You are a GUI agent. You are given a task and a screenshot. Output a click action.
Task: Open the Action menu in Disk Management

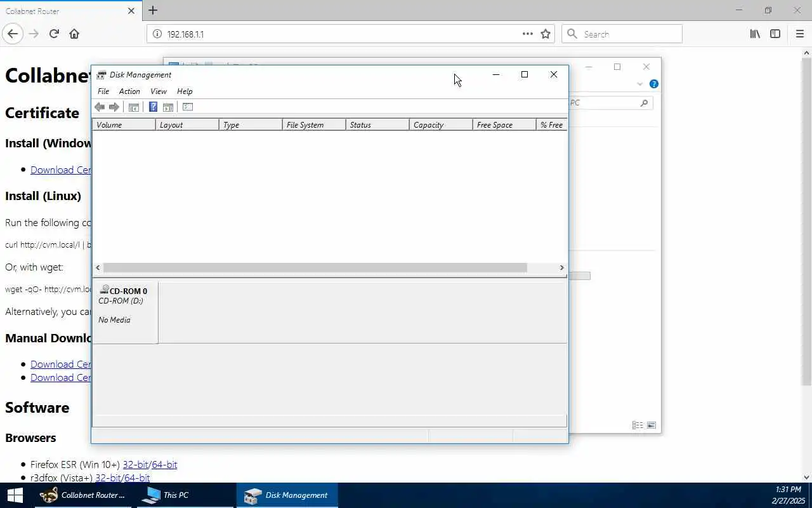pyautogui.click(x=129, y=91)
